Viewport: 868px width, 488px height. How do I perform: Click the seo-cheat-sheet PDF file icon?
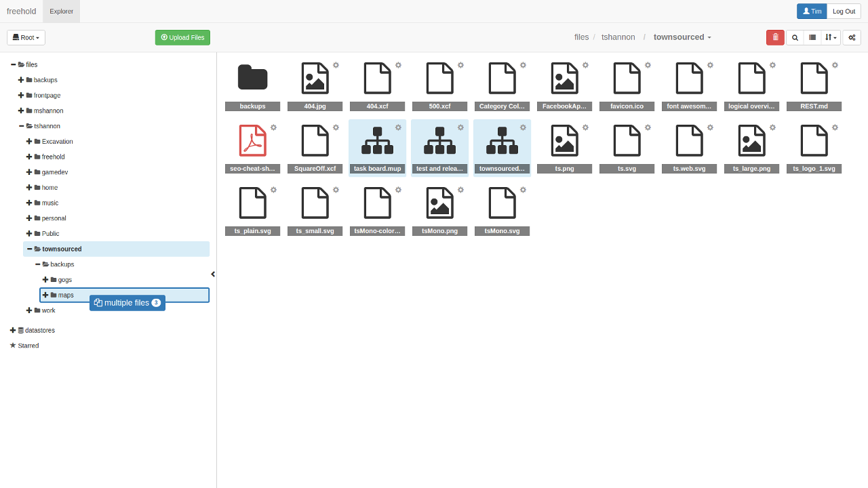point(252,141)
